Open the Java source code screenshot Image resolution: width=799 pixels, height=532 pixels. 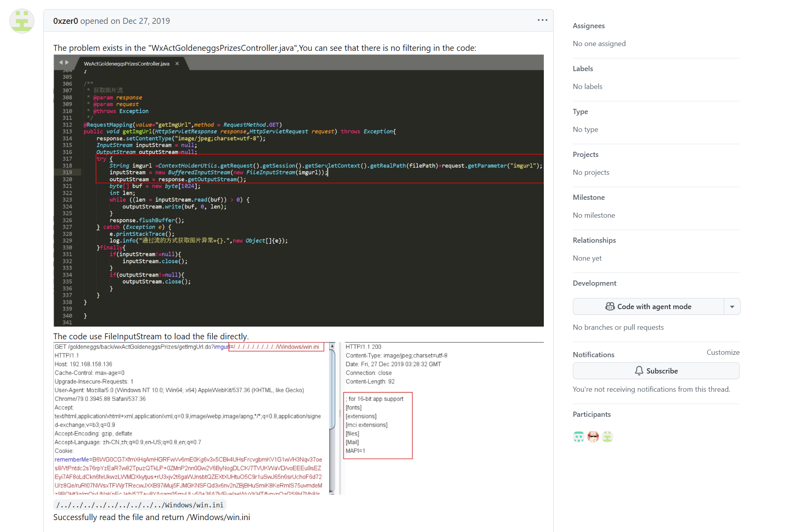(299, 191)
